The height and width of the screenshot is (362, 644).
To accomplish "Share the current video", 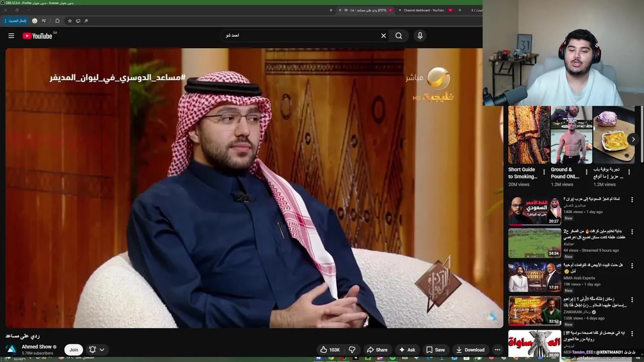I will [377, 350].
